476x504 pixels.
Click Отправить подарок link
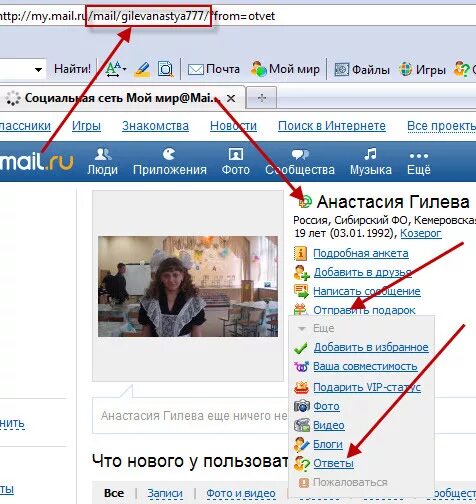[364, 310]
